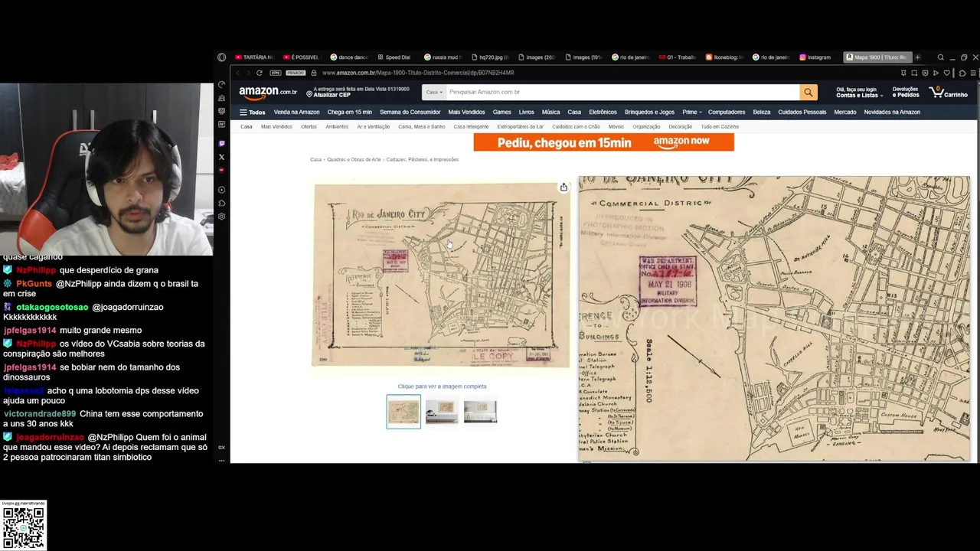This screenshot has height=551, width=980.
Task: Expand the Contas e Listas dropdown
Action: 858,93
